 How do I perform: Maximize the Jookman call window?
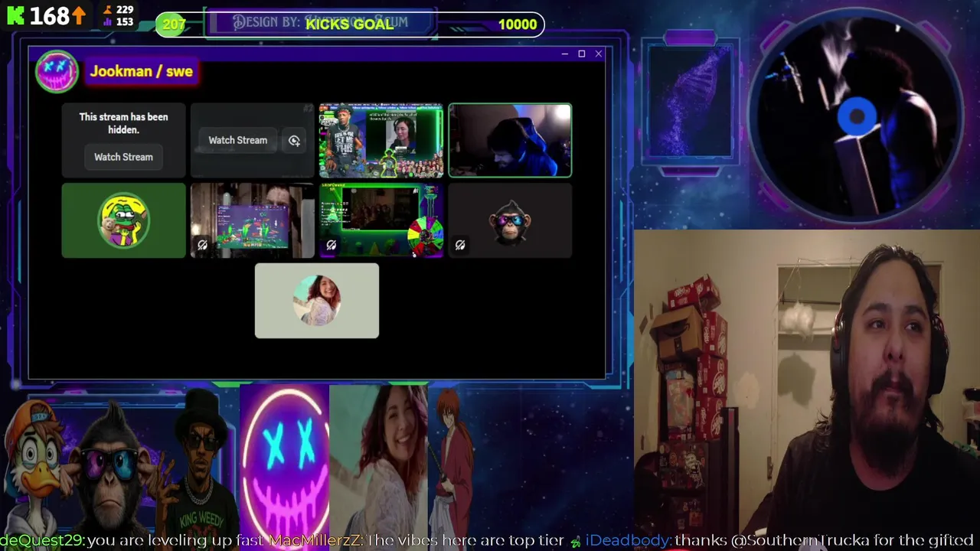[581, 54]
